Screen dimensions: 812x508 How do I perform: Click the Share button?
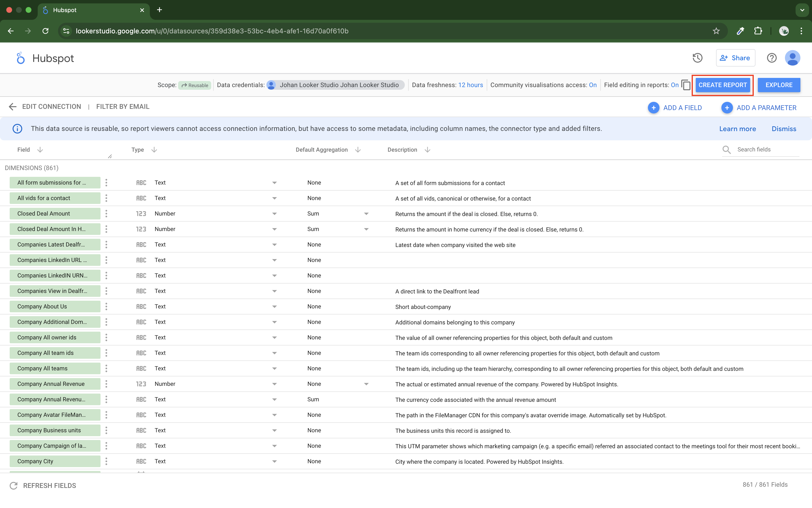pyautogui.click(x=735, y=58)
